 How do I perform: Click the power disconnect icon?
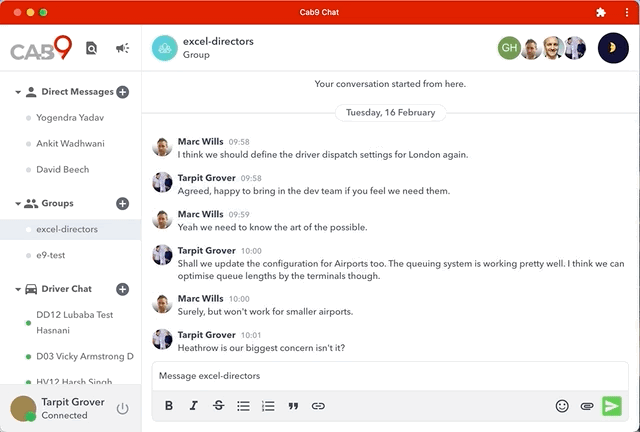(122, 408)
